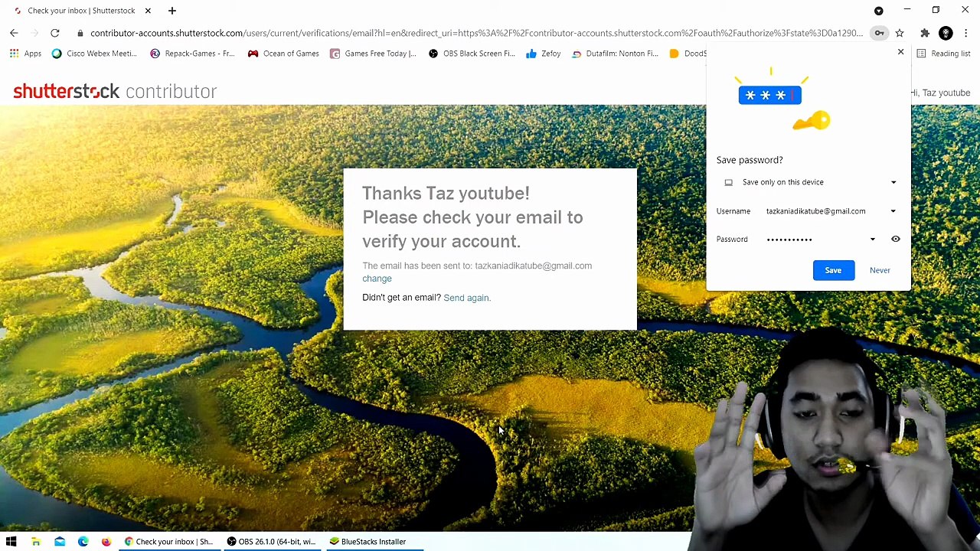Screen dimensions: 980x551
Task: Open the Cisco Webex Meetings bookmark
Action: [x=94, y=54]
